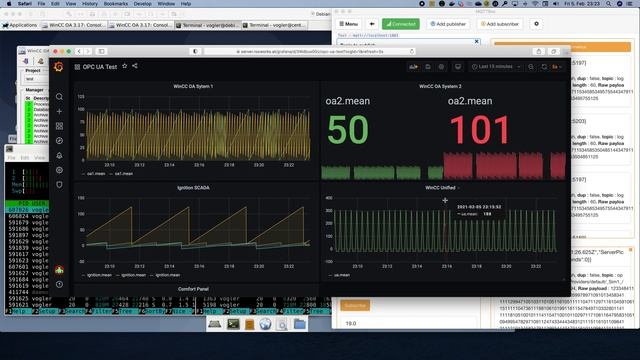
Task: Switch to Terminal vogler@debi taskbar item
Action: point(207,25)
